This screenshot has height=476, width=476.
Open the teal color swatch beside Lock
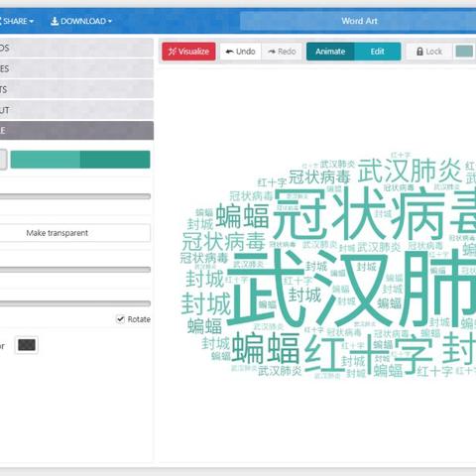coord(464,52)
